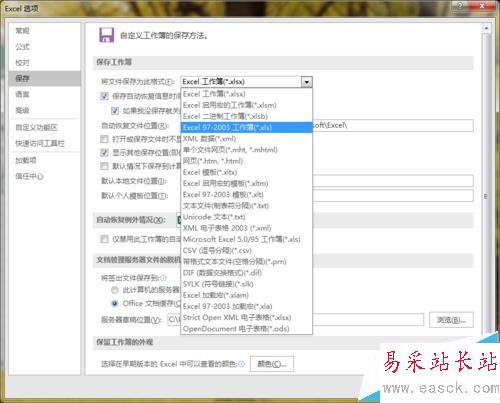Image resolution: width=500 pixels, height=403 pixels.
Task: Select XML 电子表格 2003 (*.xml) format
Action: 246,228
